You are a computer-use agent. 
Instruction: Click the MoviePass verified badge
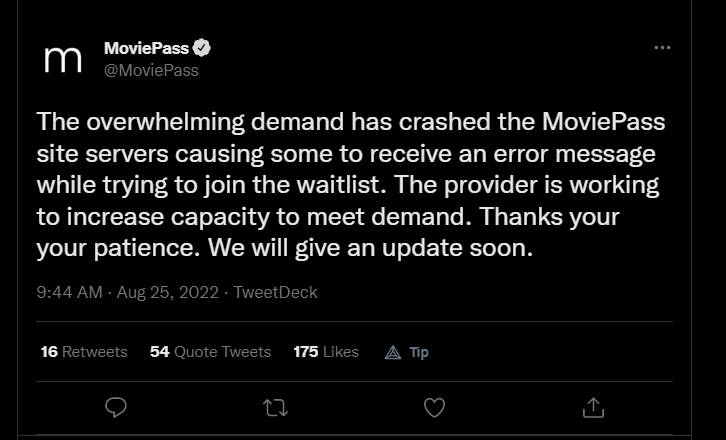click(201, 48)
